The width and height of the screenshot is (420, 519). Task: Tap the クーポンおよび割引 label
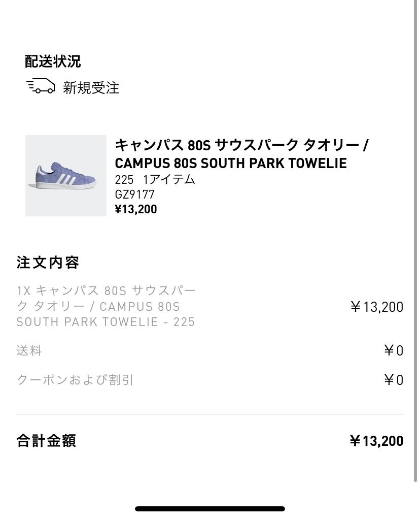point(75,380)
